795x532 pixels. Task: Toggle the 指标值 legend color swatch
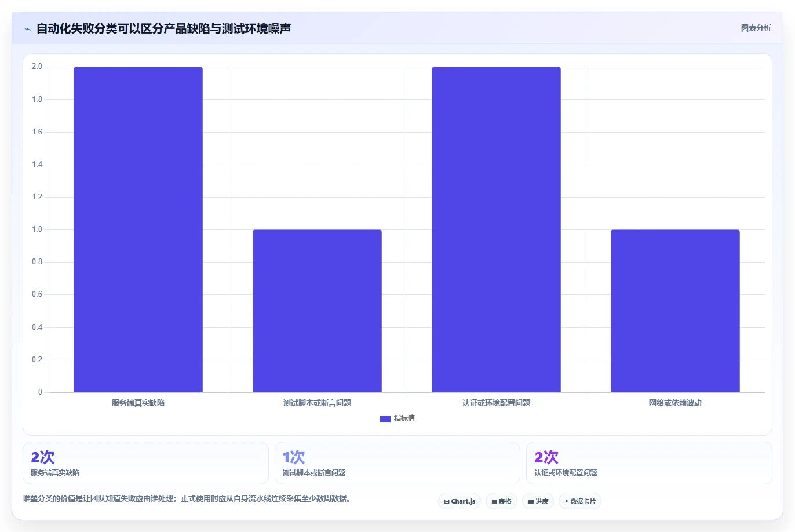pos(385,418)
